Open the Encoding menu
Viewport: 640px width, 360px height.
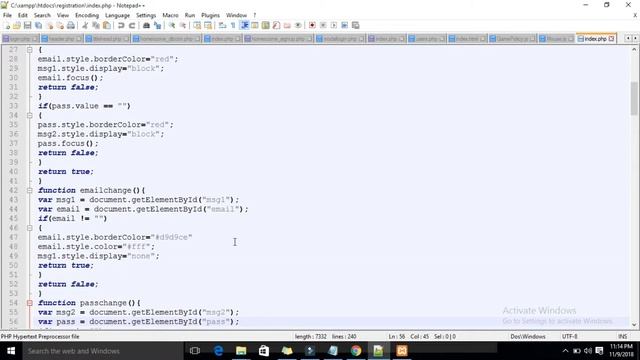click(87, 15)
